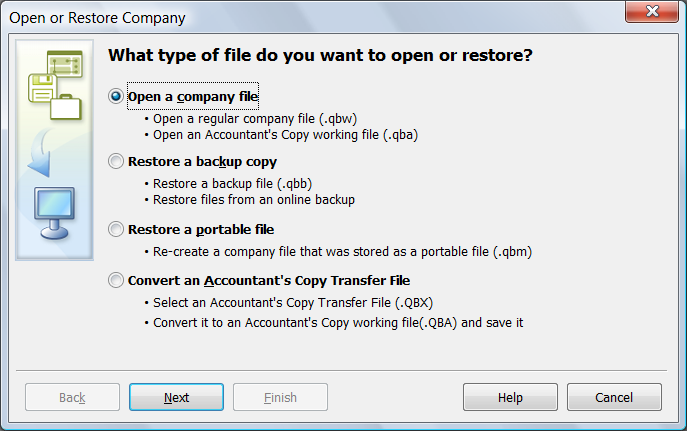The image size is (687, 431).
Task: Click the floppy disk icon in sidebar
Action: (x=41, y=87)
